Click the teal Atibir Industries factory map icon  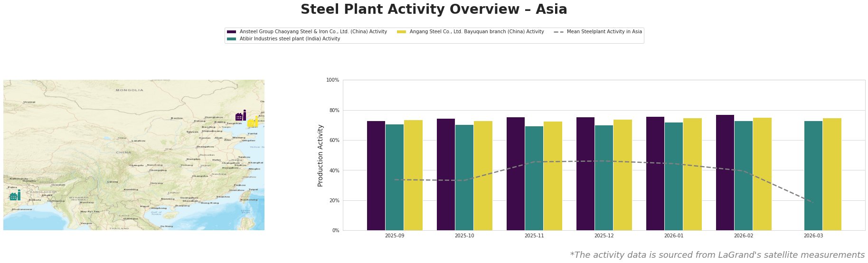click(15, 195)
